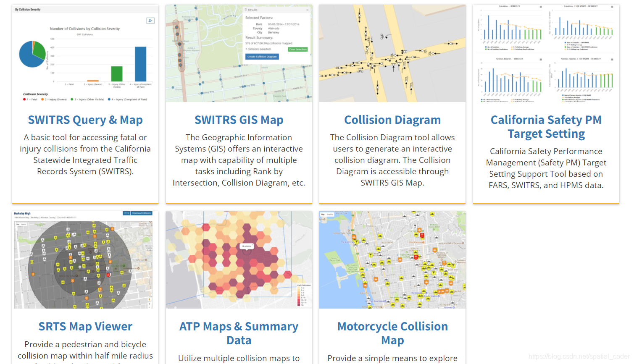Click the chart export icon in SWITRS Query thumbnail
This screenshot has width=634, height=364.
pyautogui.click(x=150, y=20)
